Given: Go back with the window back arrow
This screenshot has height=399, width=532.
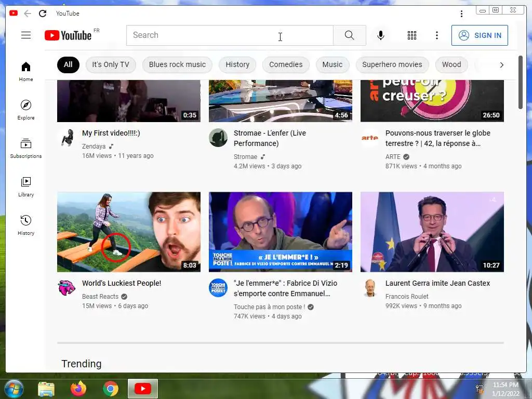Looking at the screenshot, I should pos(28,13).
